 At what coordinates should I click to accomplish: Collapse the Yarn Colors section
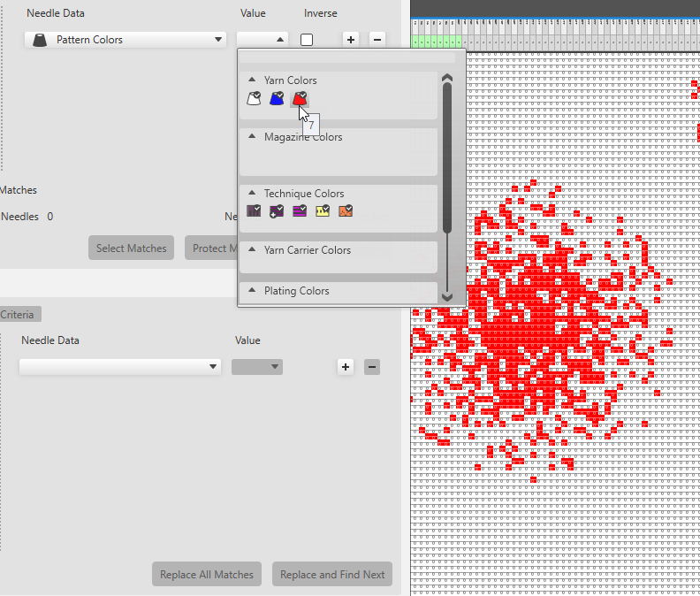(x=252, y=80)
